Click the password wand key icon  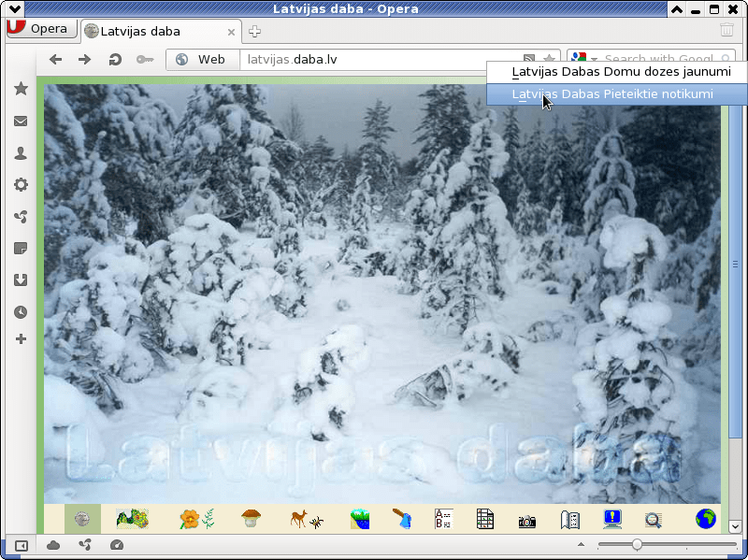tap(145, 60)
